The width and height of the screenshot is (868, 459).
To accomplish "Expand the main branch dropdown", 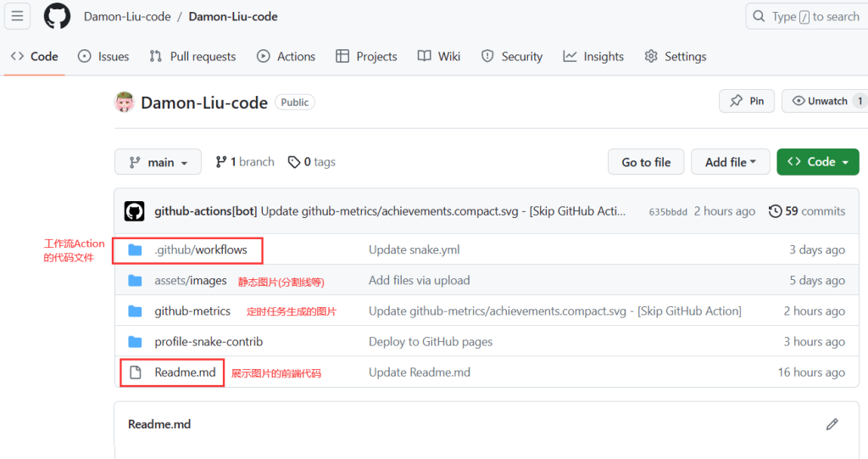I will point(158,162).
